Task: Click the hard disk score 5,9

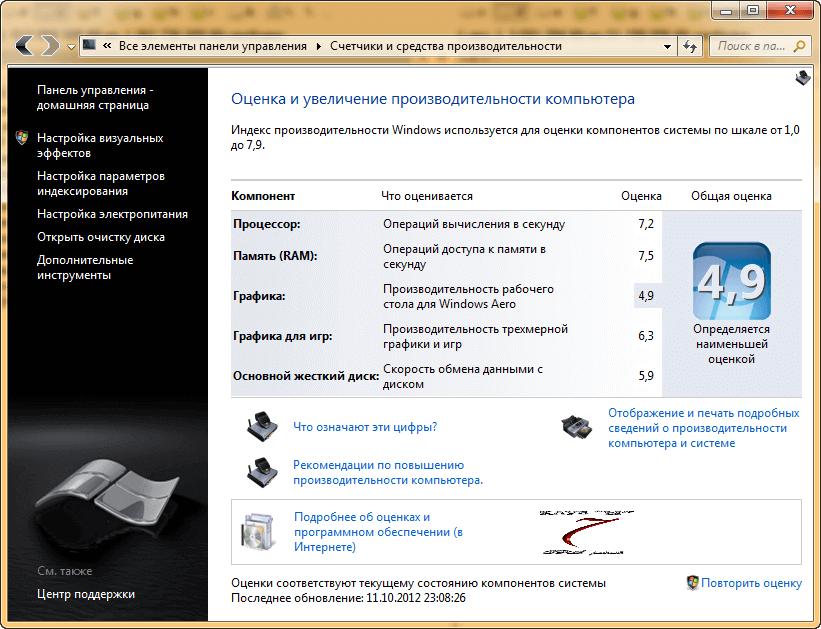Action: tap(646, 376)
